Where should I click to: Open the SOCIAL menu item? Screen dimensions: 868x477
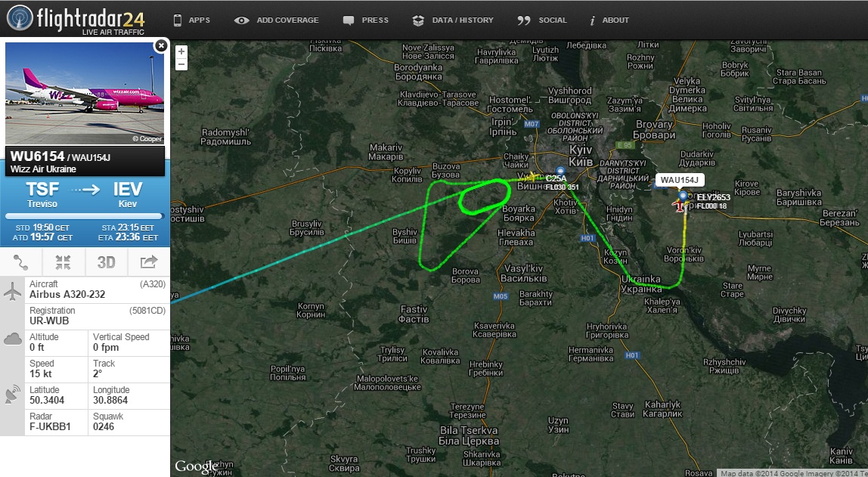pos(542,20)
